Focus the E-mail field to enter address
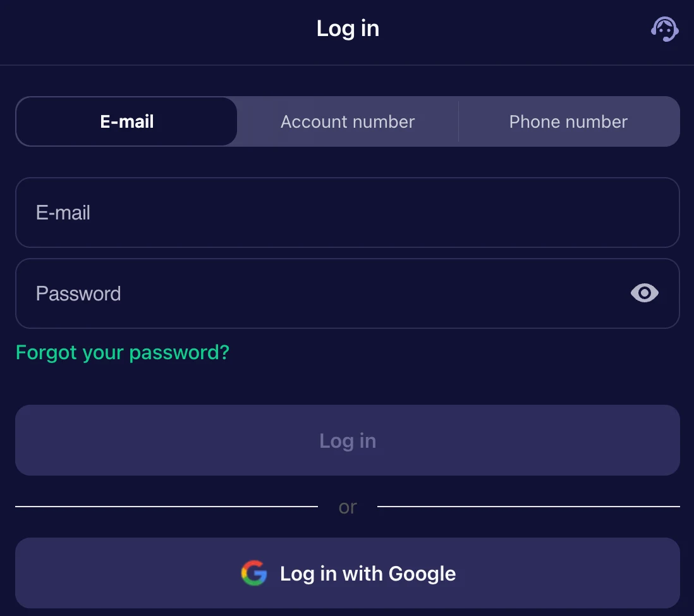This screenshot has width=694, height=616. [347, 213]
